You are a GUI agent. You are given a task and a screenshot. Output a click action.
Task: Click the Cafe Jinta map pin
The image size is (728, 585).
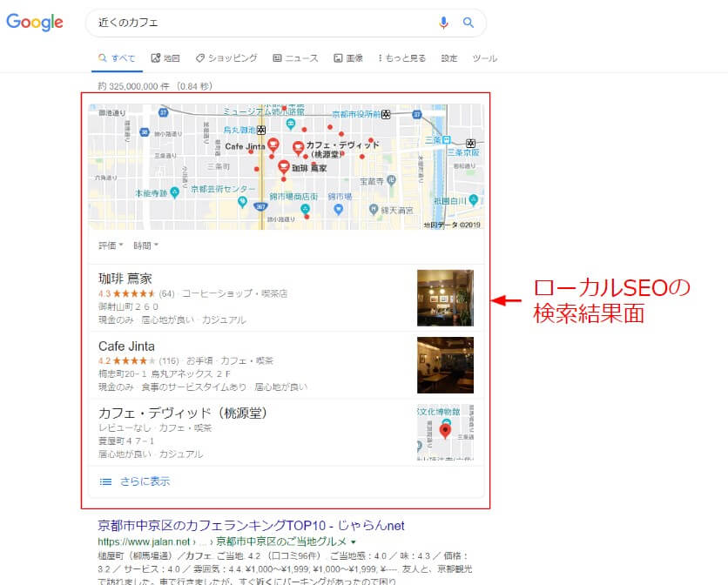[273, 145]
